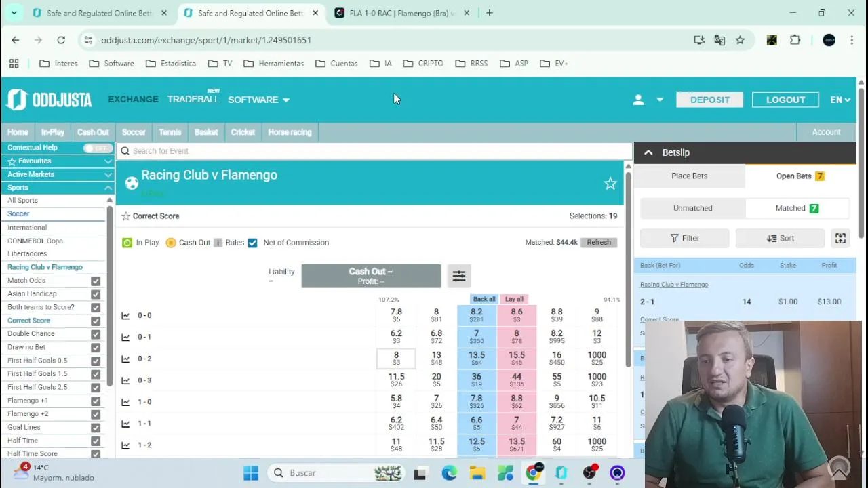Reload the page with the browser refresh icon
Screen dimensions: 868x488
pyautogui.click(x=61, y=40)
